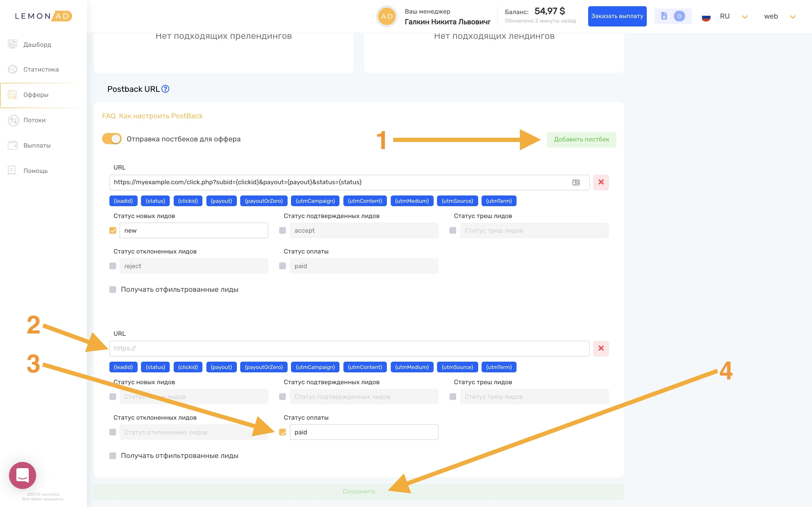Go to Потоки in the sidebar
This screenshot has width=812, height=507.
(x=34, y=120)
